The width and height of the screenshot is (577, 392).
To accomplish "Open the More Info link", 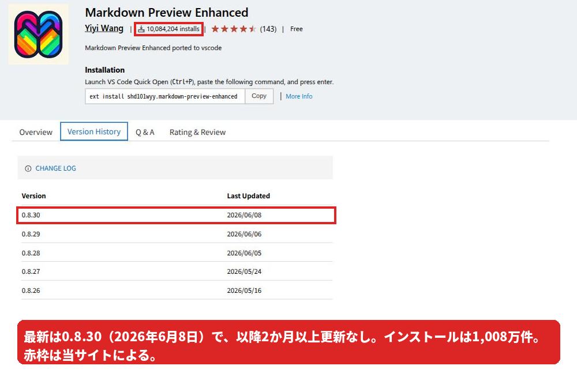I will (299, 96).
